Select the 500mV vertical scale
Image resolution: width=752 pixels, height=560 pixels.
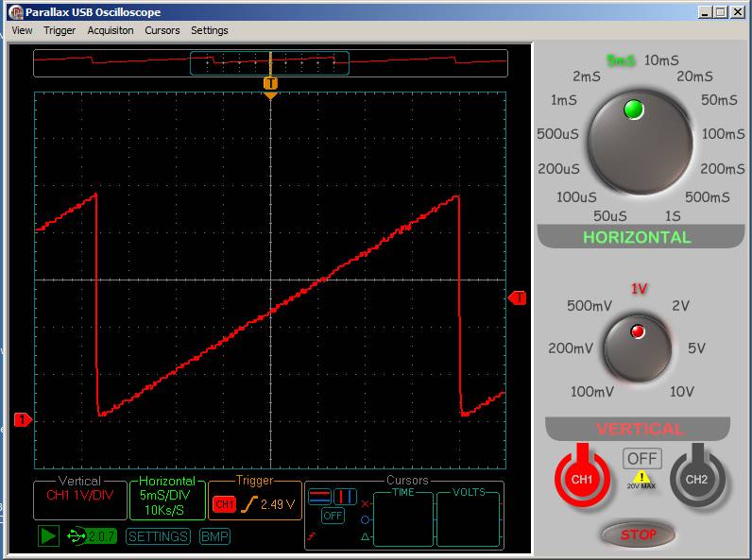[590, 306]
